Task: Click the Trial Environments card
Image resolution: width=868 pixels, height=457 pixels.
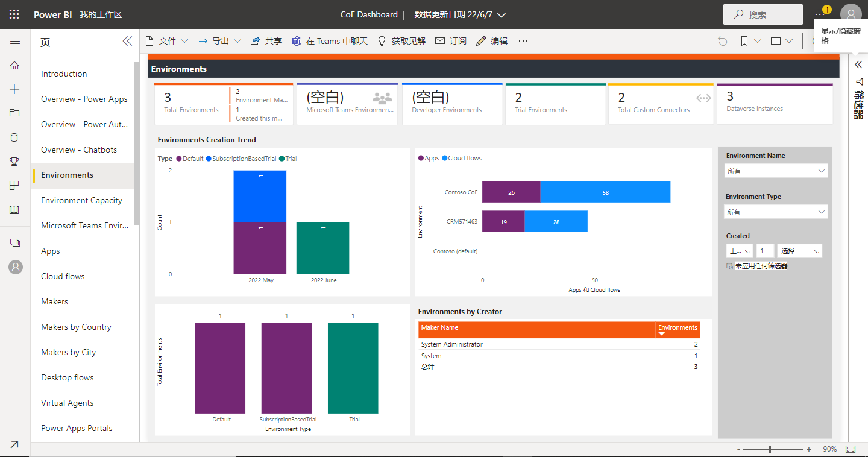Action: pos(556,104)
